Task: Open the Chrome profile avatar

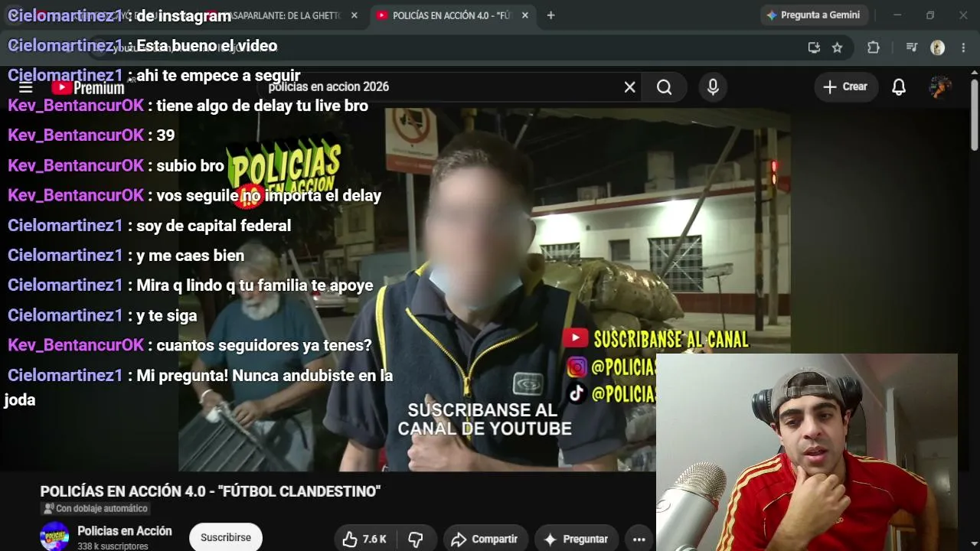Action: (x=938, y=47)
